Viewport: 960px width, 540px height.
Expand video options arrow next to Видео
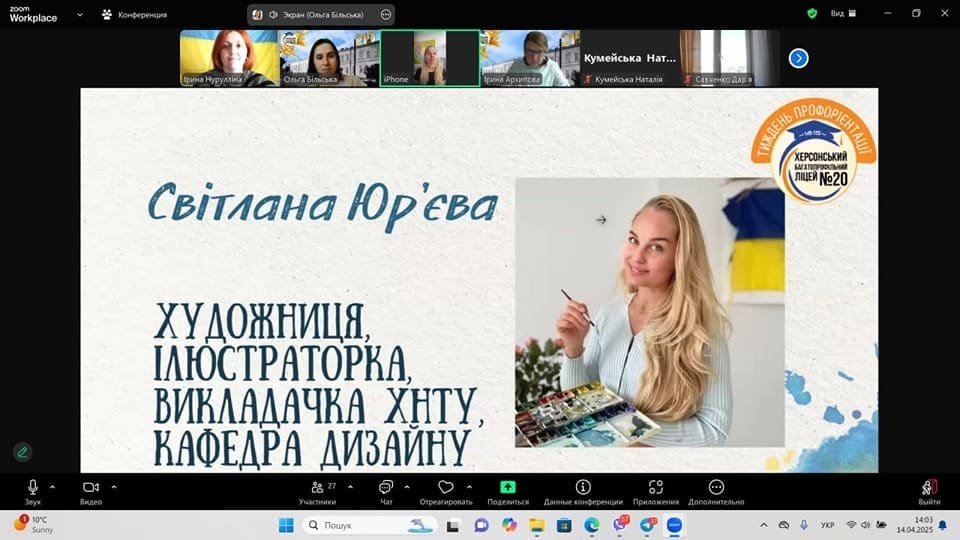coord(114,487)
